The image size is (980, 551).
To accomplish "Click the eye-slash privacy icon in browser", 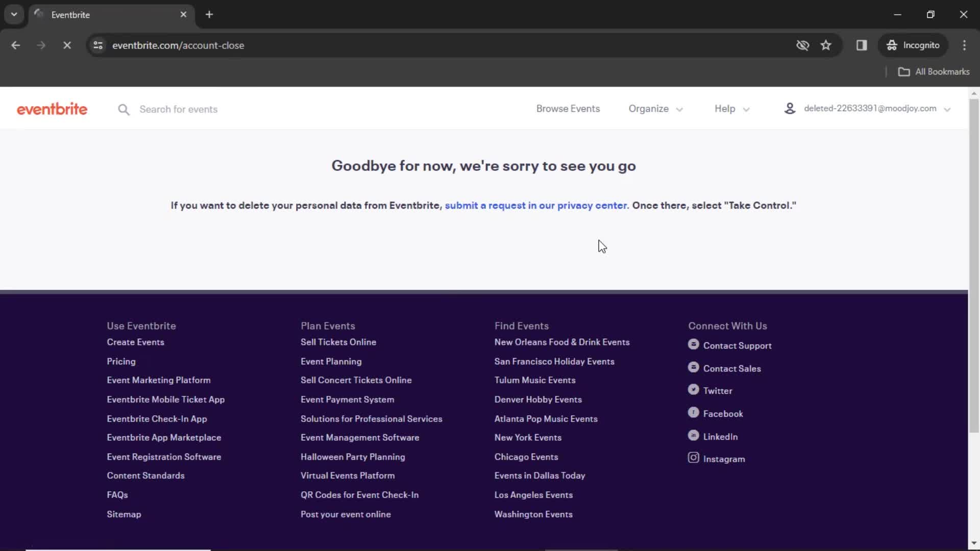I will pyautogui.click(x=802, y=45).
